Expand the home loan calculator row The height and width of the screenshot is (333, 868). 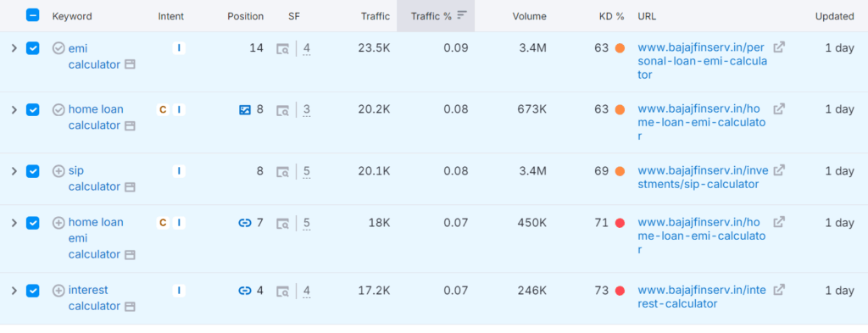tap(14, 109)
